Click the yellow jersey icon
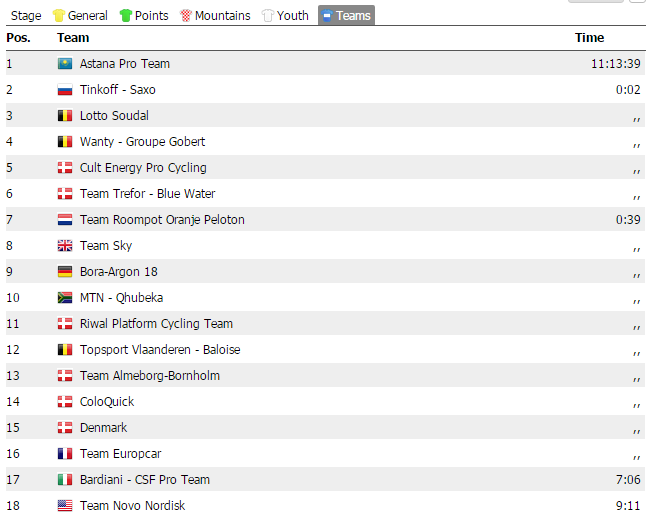The height and width of the screenshot is (525, 656). pyautogui.click(x=59, y=16)
